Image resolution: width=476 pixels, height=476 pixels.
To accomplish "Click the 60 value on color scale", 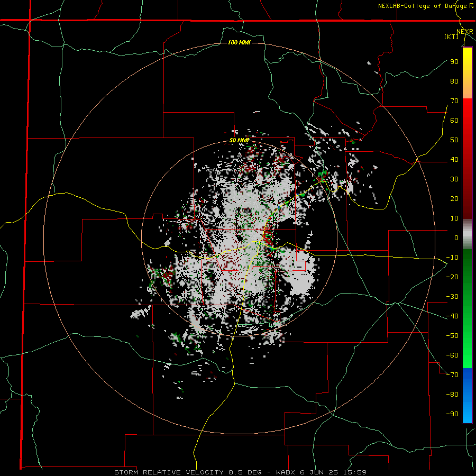I will click(454, 120).
